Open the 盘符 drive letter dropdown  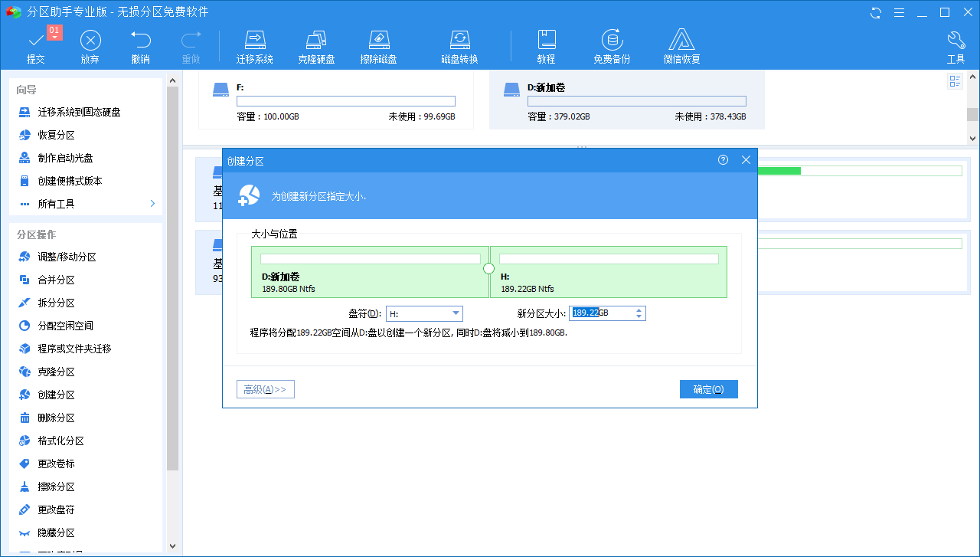425,313
